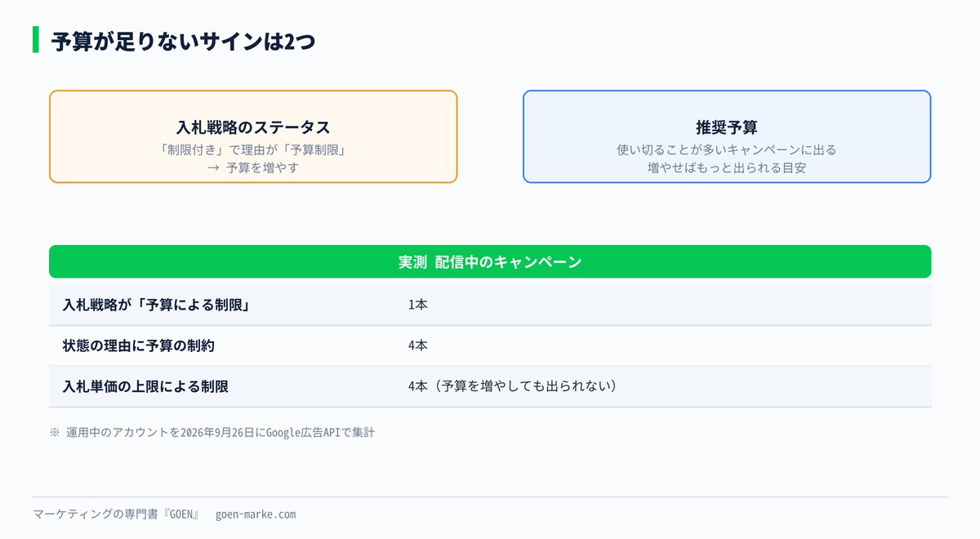The height and width of the screenshot is (539, 980).
Task: Select row label 入札単価の上限による制限
Action: coord(145,386)
